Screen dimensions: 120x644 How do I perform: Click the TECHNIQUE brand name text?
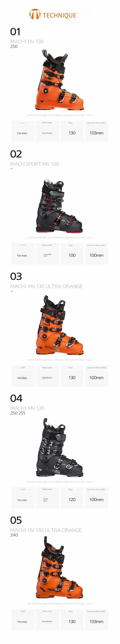point(59,16)
